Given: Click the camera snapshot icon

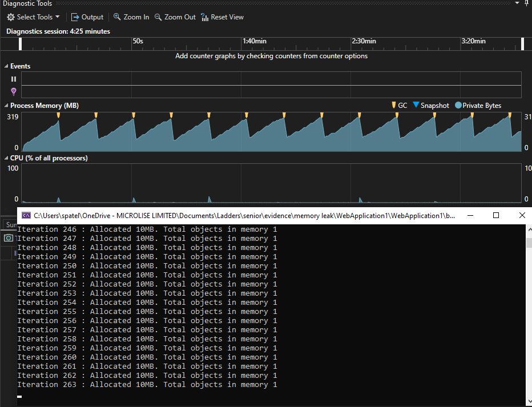Looking at the screenshot, I should coord(9,238).
